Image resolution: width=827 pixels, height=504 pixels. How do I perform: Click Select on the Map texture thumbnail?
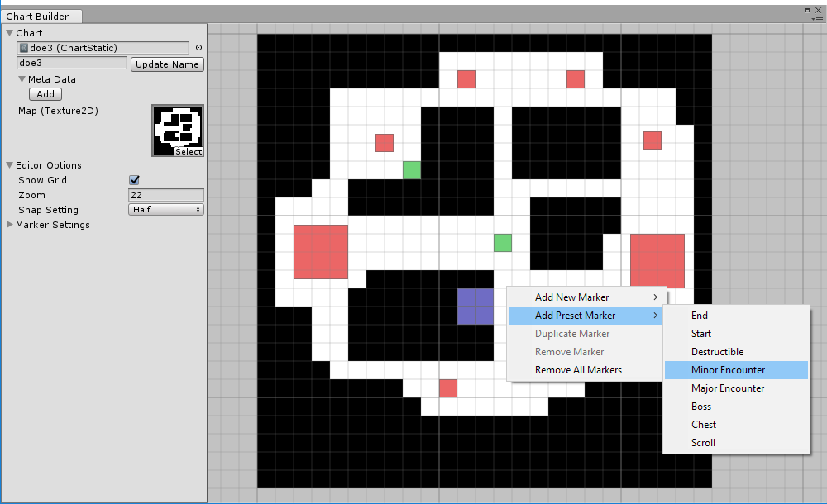pyautogui.click(x=189, y=152)
